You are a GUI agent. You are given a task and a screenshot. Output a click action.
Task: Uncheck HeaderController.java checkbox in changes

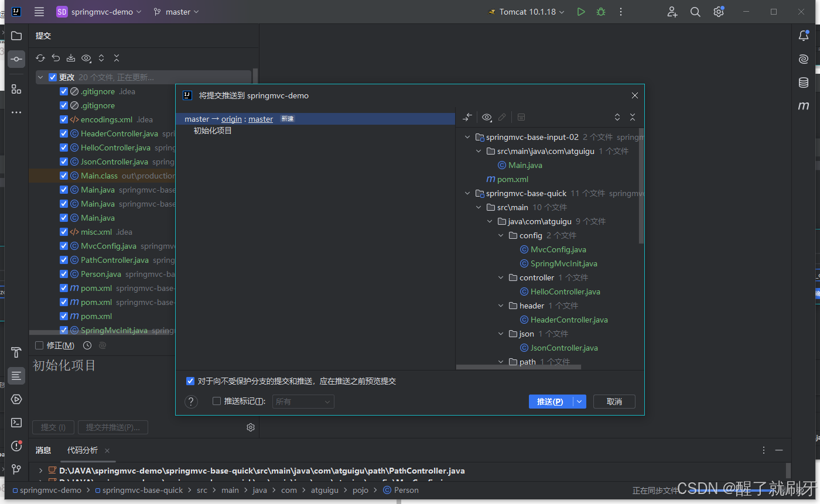64,133
